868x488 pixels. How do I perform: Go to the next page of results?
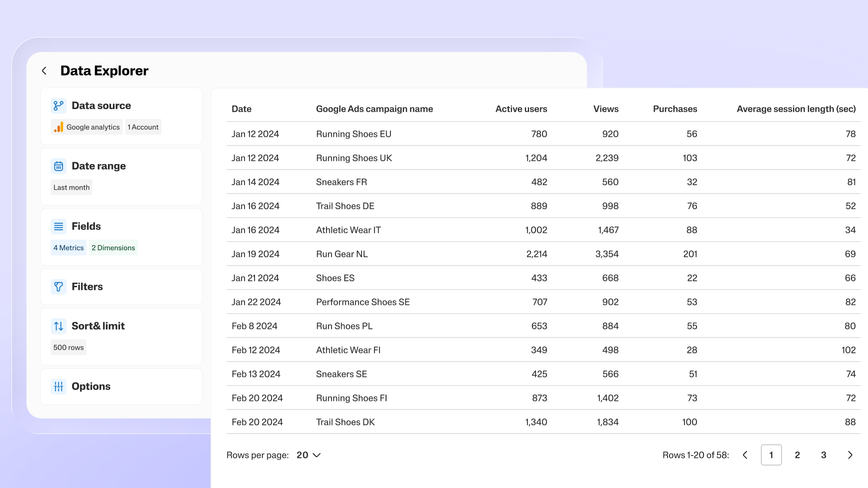coord(849,455)
